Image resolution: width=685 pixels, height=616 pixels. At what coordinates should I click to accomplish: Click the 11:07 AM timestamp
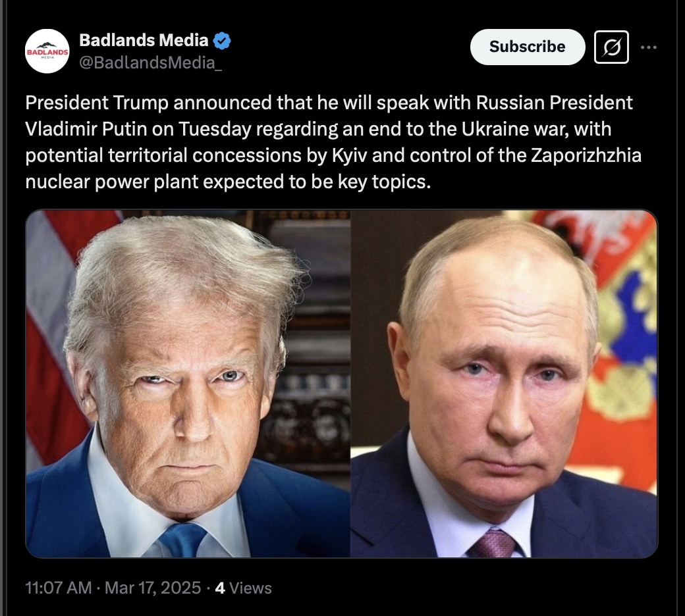point(59,588)
